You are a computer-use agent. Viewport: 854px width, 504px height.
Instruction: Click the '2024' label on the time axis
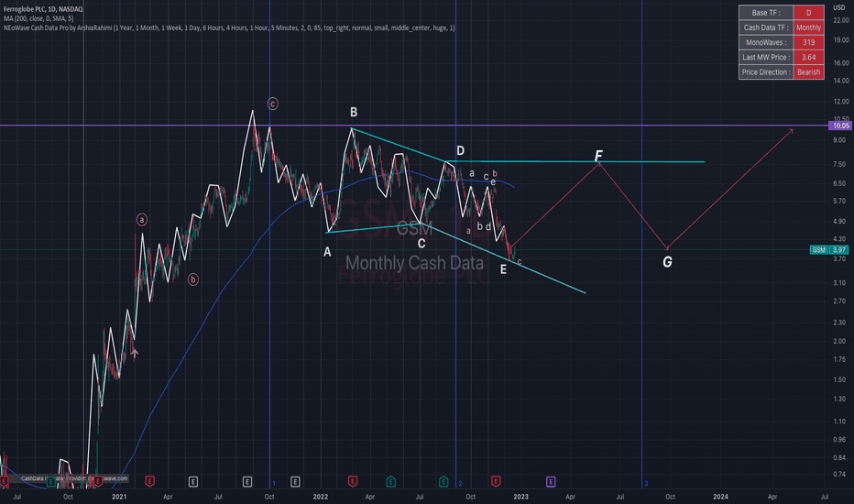point(720,497)
